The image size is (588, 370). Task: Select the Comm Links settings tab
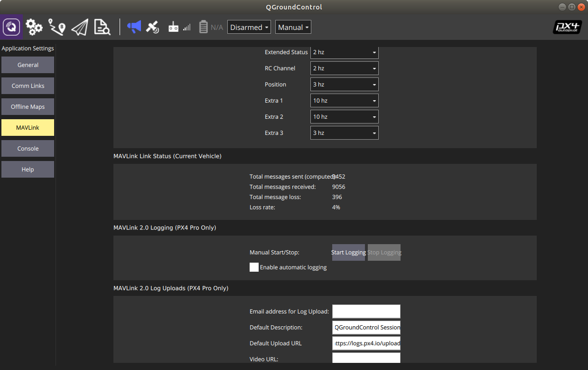pyautogui.click(x=28, y=86)
